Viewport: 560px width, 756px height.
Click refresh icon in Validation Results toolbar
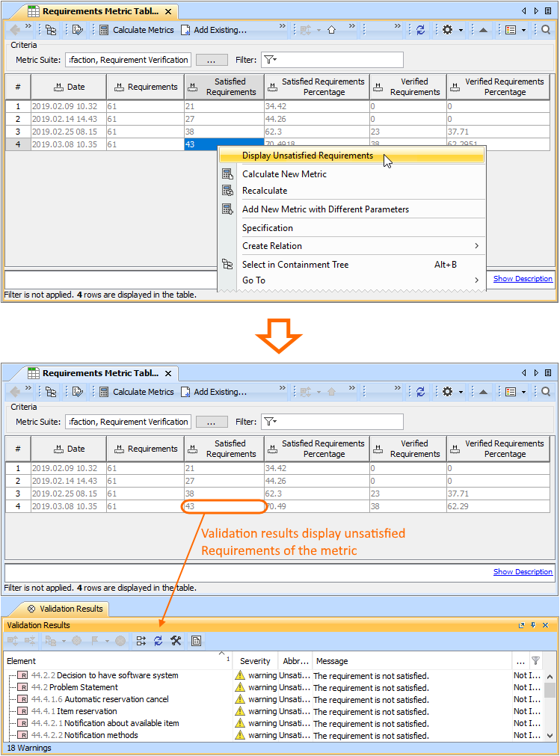pyautogui.click(x=158, y=641)
